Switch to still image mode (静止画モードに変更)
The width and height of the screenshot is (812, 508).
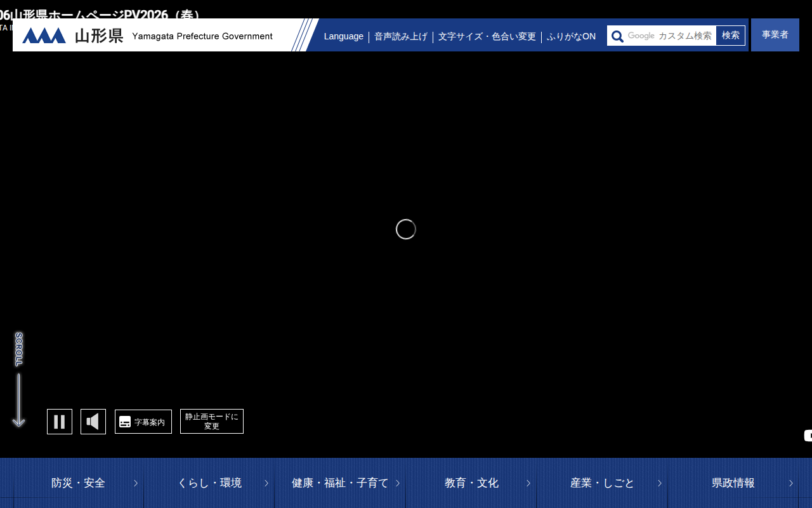(x=212, y=422)
